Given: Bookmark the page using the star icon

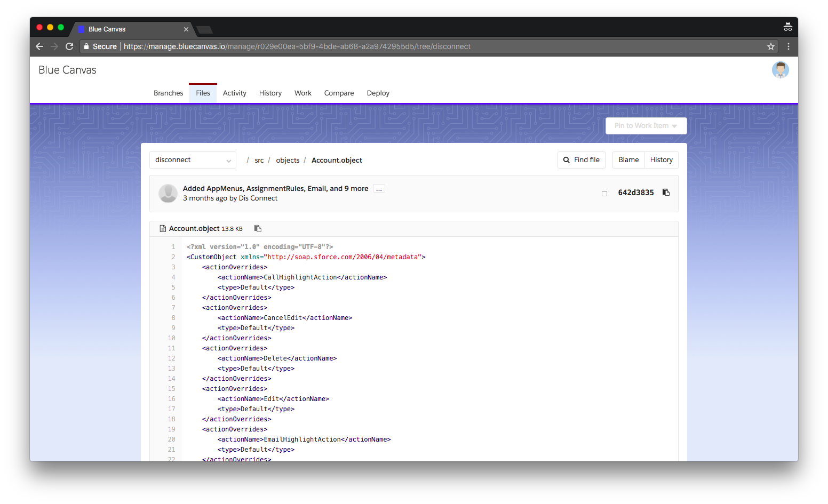Looking at the screenshot, I should coord(771,46).
